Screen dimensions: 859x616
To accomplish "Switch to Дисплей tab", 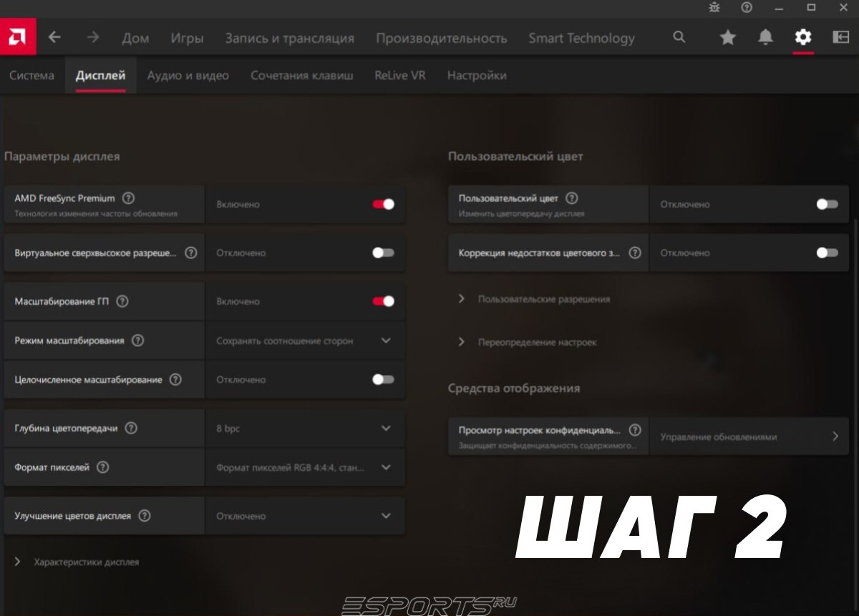I will click(100, 75).
